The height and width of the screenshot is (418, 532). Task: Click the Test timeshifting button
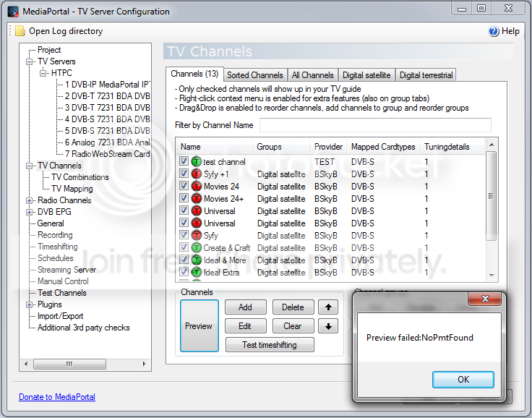click(x=270, y=345)
